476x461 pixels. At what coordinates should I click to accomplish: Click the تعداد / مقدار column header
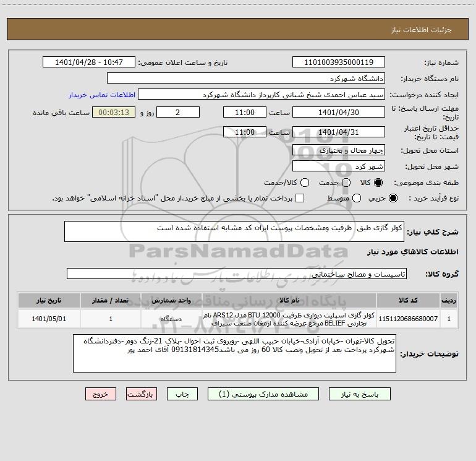coord(111,300)
